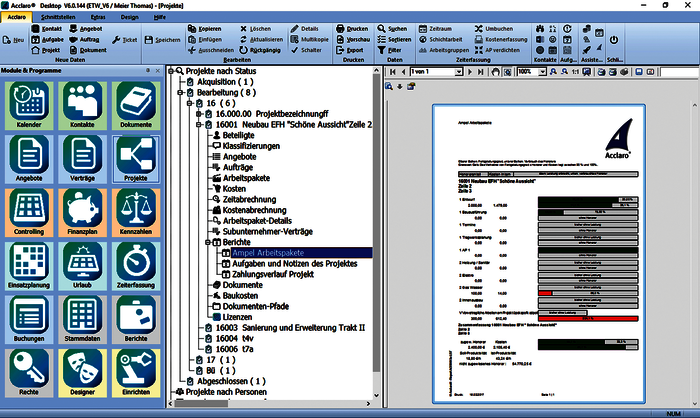Screen dimensions: 700x418
Task: Open the Hilfe ribbon tab
Action: 160,17
